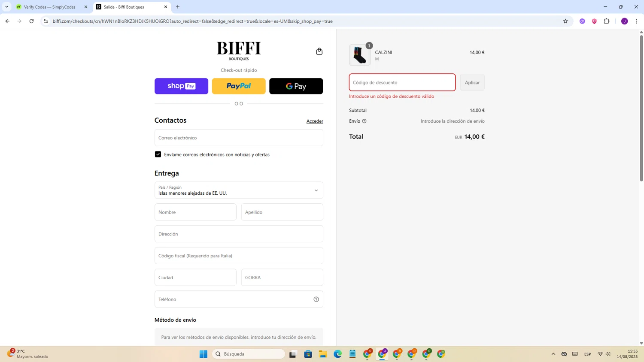
Task: Show hidden system tray icons
Action: [x=553, y=354]
